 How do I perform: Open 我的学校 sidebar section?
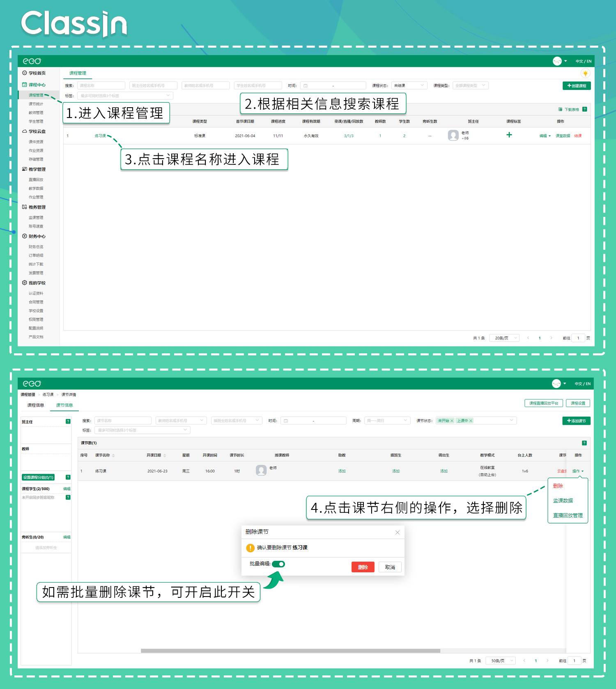(x=34, y=283)
